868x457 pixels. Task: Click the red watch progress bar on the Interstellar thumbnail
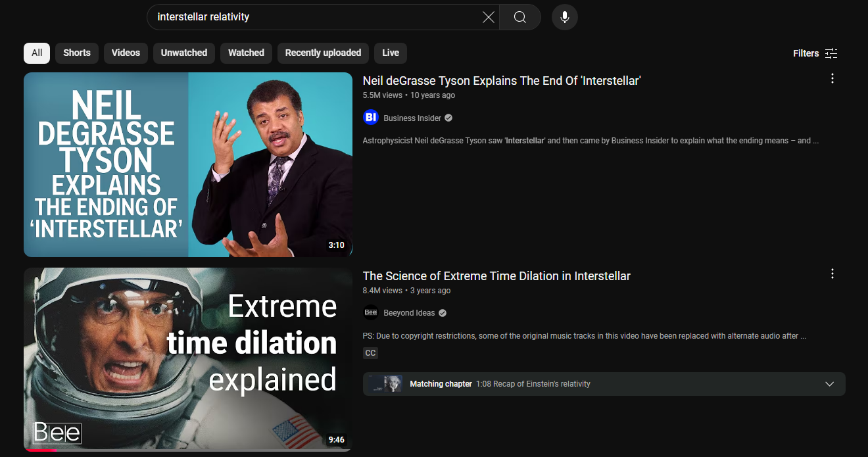41,450
